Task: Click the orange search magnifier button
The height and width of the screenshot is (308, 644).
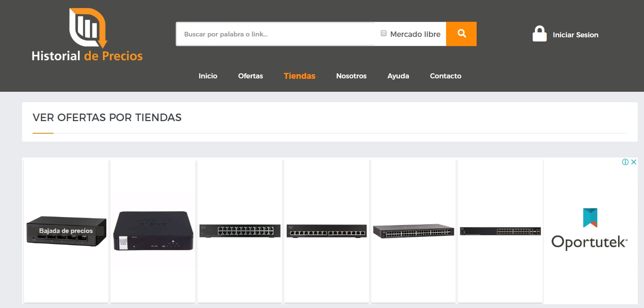Action: pos(461,34)
